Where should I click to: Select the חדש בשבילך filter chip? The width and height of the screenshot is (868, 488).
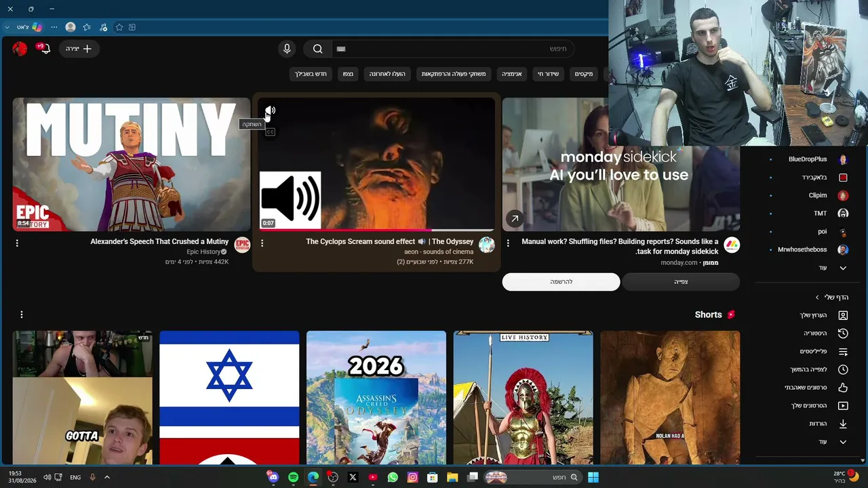click(x=311, y=74)
